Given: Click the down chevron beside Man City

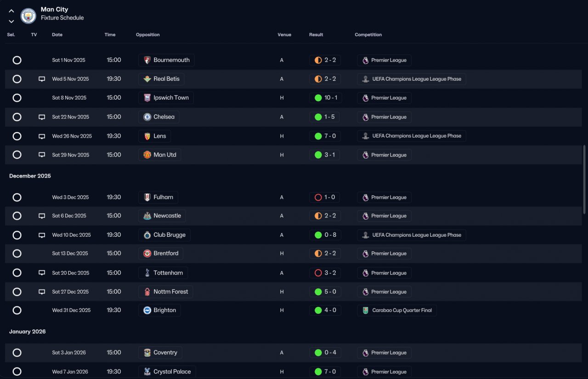Looking at the screenshot, I should pos(11,21).
